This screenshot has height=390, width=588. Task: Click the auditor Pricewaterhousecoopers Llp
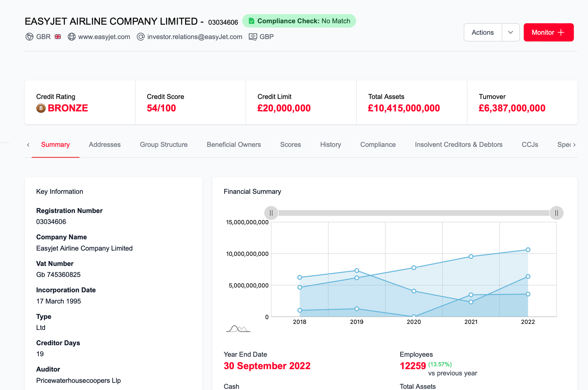tap(78, 380)
